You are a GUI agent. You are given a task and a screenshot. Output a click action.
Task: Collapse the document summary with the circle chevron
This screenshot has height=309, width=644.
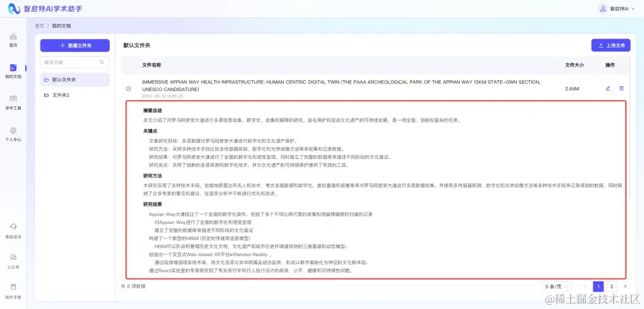[x=129, y=89]
